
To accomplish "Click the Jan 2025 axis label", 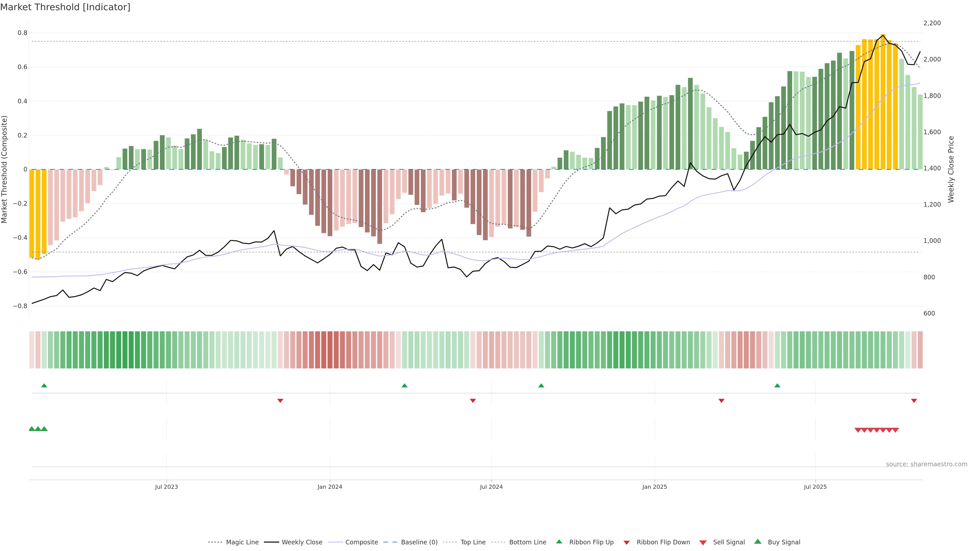I will click(x=654, y=487).
